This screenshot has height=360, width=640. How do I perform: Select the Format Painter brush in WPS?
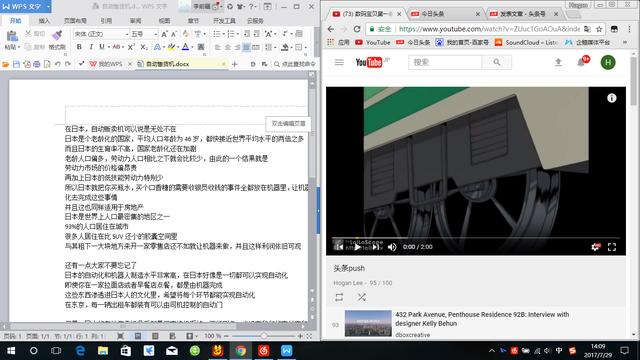point(57,36)
